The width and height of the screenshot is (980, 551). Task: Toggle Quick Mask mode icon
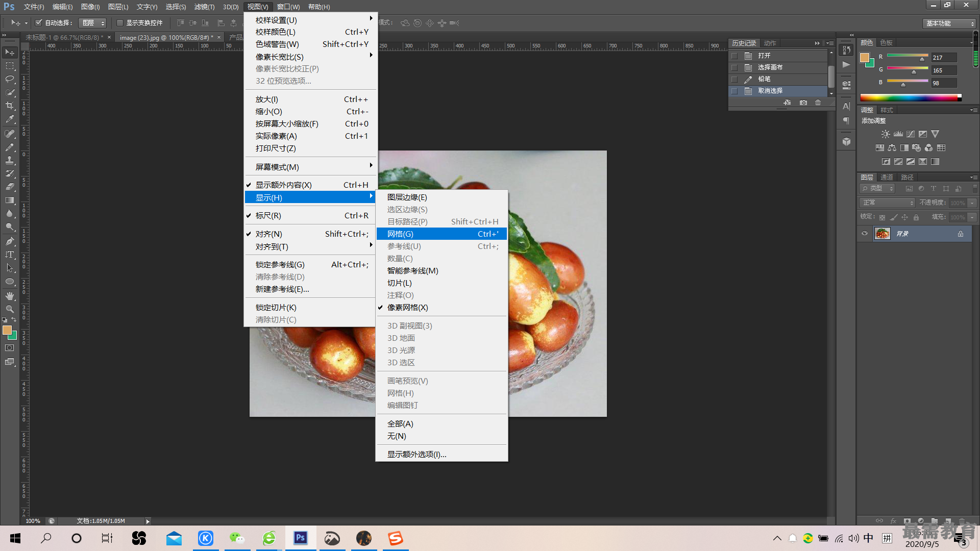(x=10, y=348)
